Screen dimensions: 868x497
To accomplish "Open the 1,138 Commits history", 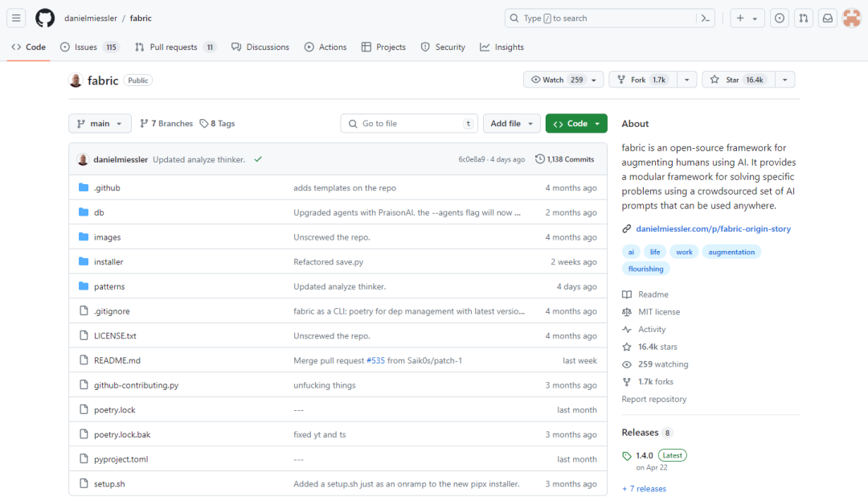I will pyautogui.click(x=565, y=159).
